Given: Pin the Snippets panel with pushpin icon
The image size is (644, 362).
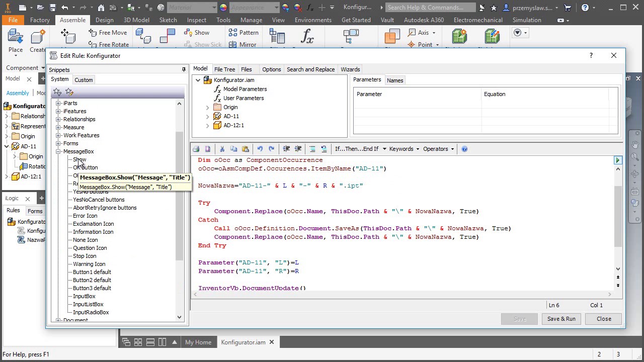Looking at the screenshot, I should (184, 69).
